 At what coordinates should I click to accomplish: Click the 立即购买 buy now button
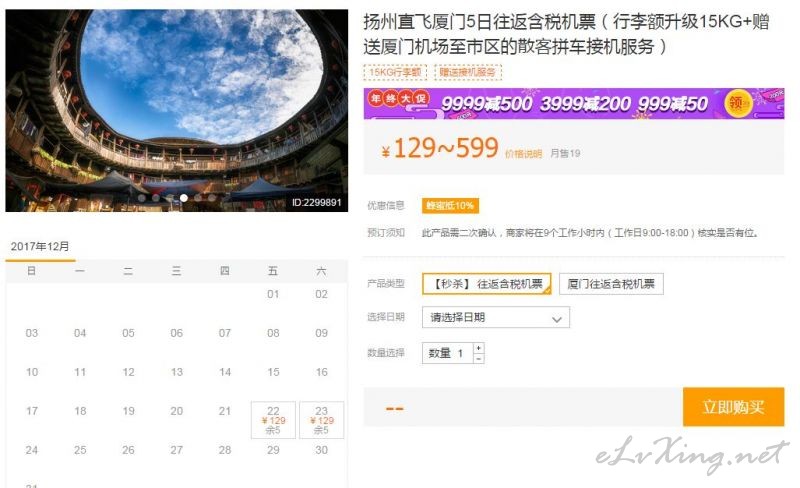pyautogui.click(x=733, y=407)
